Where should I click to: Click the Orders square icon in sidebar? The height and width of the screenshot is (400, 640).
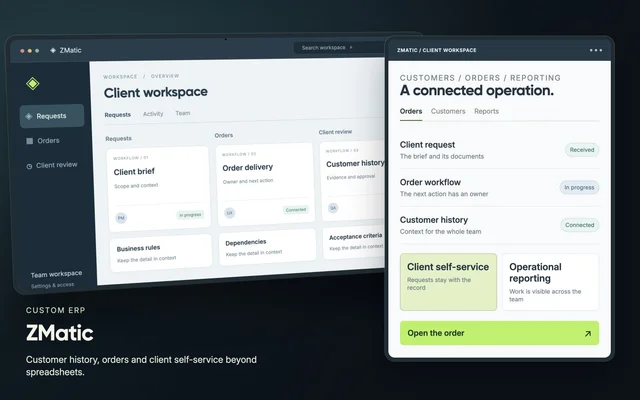click(29, 141)
